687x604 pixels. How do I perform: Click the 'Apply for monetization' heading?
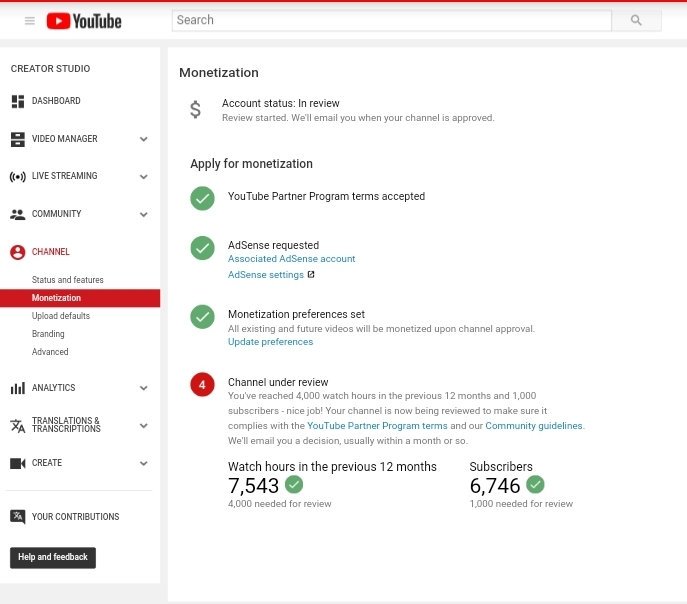coord(251,164)
